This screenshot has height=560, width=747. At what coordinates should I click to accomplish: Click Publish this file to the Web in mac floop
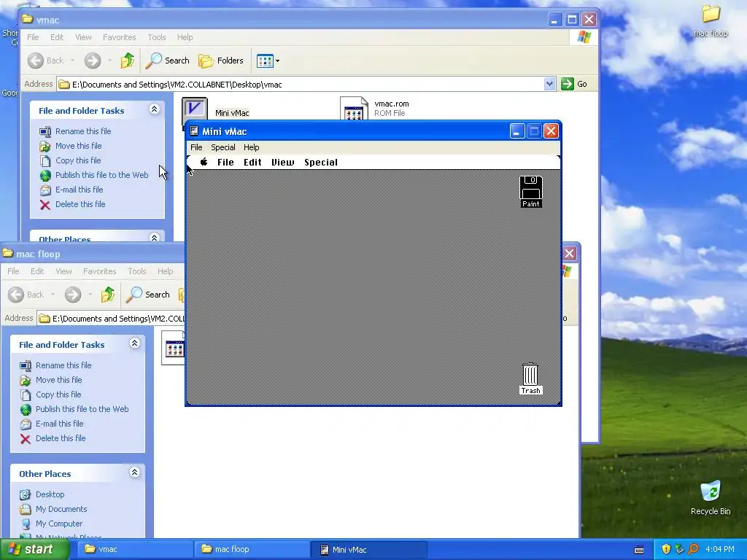tap(82, 409)
